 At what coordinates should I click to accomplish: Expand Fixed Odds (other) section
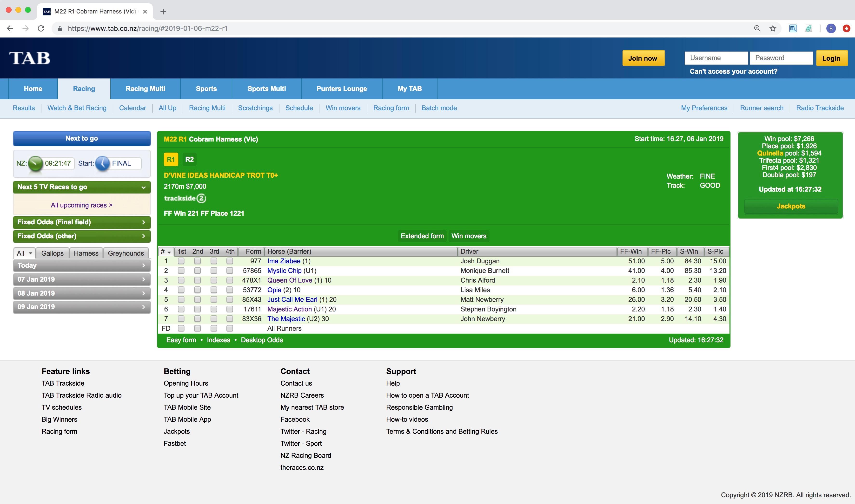pyautogui.click(x=82, y=236)
